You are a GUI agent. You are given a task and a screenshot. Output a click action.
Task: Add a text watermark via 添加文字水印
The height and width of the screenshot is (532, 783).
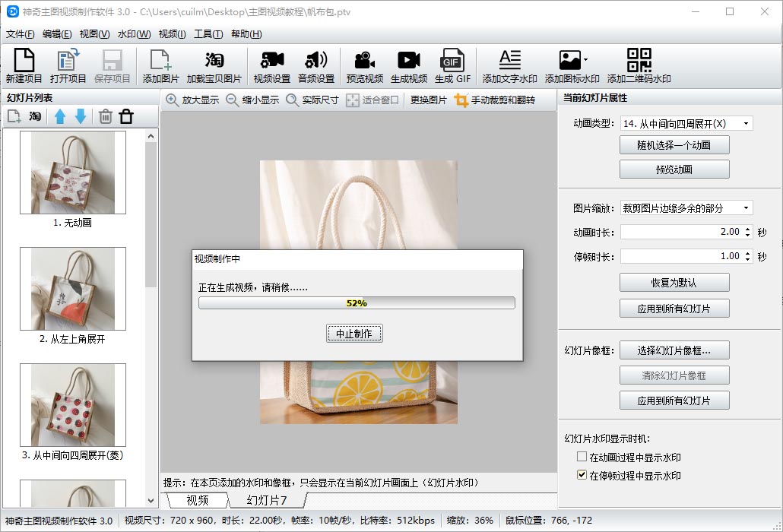[510, 65]
